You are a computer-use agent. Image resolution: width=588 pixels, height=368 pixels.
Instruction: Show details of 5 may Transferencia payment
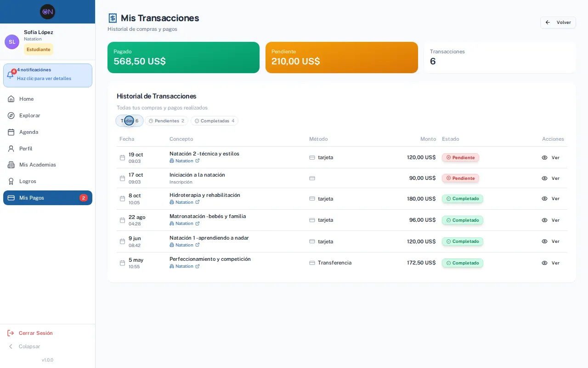(550, 263)
